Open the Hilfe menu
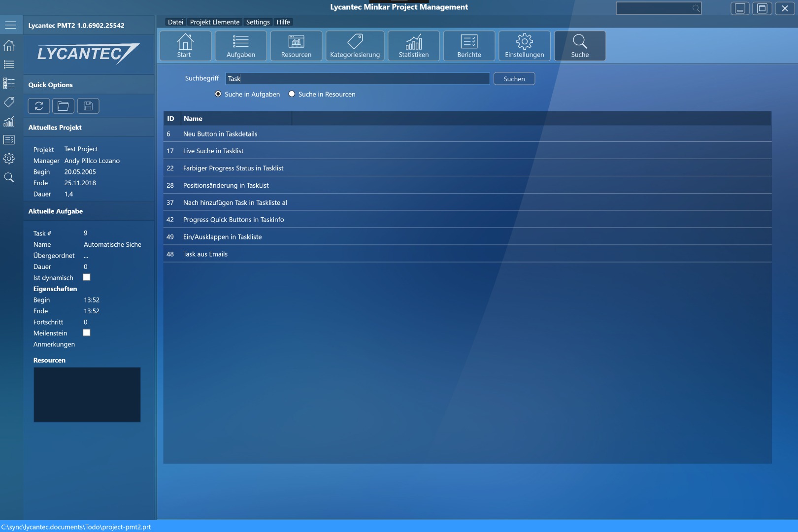This screenshot has height=532, width=798. pos(283,22)
